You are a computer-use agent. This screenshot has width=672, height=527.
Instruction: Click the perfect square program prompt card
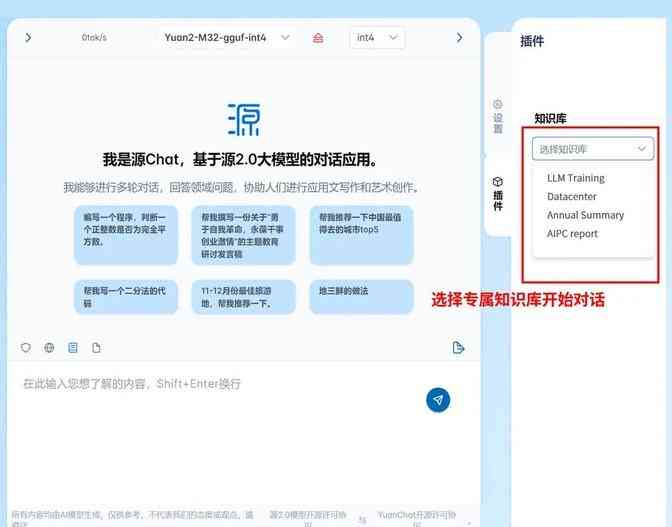[x=126, y=235]
